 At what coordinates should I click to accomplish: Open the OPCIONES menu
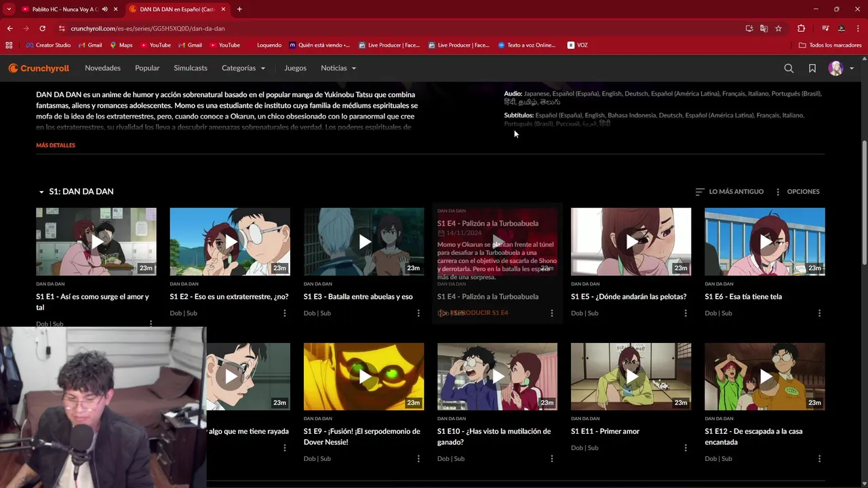tap(797, 192)
